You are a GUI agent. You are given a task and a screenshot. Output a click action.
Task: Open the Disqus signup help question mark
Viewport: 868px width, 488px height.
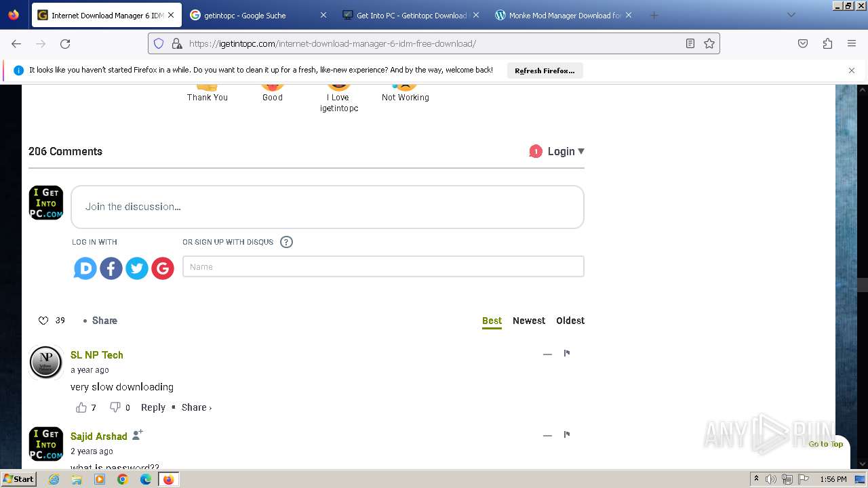286,242
